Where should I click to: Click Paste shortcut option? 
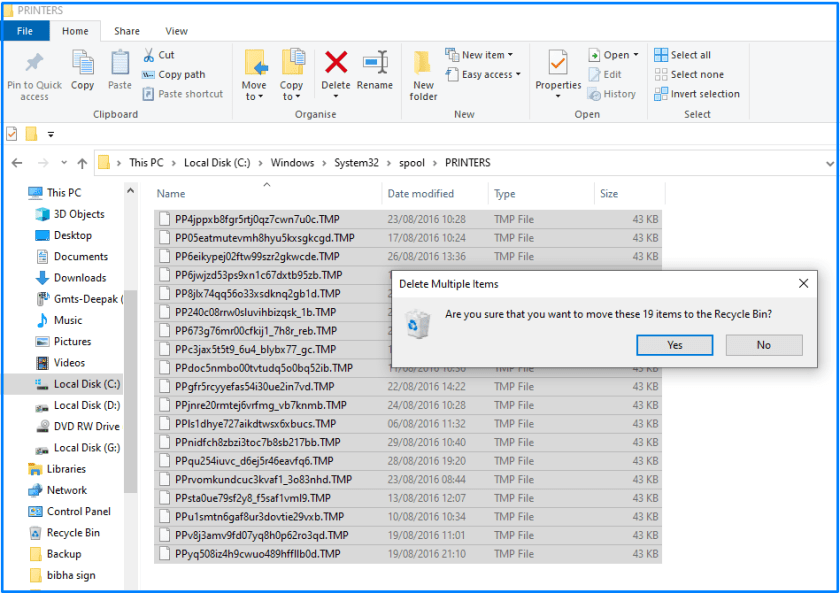point(183,94)
